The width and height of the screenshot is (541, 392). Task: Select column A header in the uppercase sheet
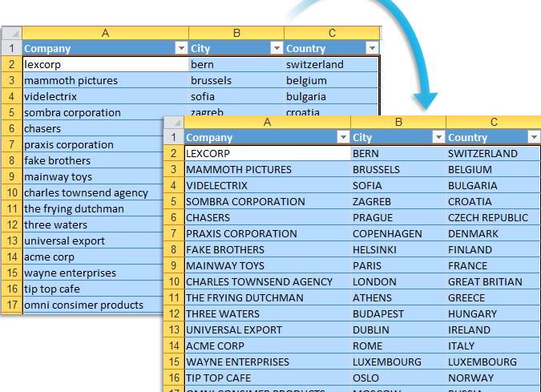coord(267,122)
